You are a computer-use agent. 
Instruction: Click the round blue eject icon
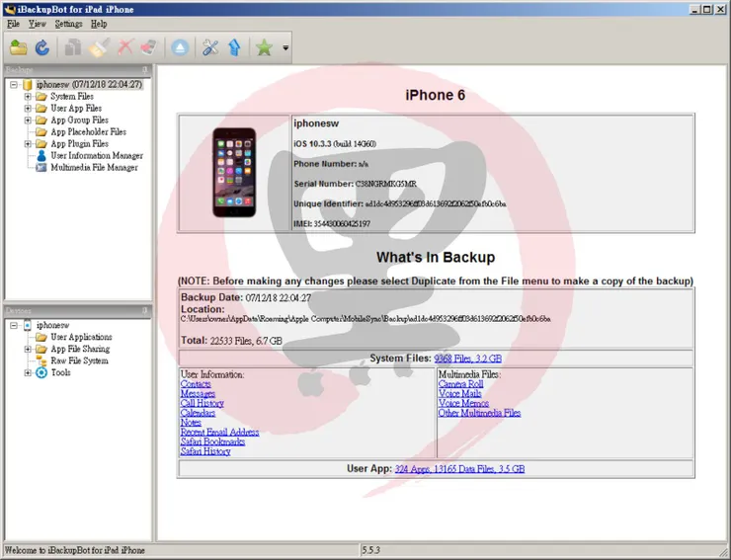pyautogui.click(x=180, y=47)
